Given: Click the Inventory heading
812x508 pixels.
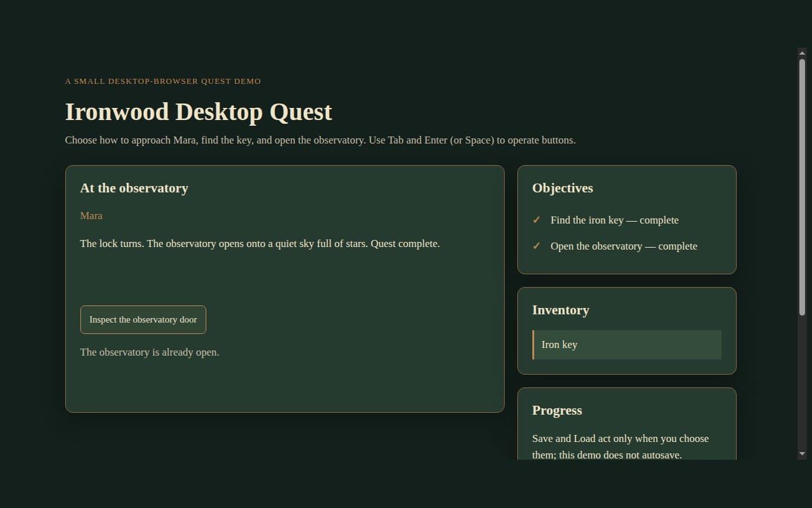Looking at the screenshot, I should point(561,310).
